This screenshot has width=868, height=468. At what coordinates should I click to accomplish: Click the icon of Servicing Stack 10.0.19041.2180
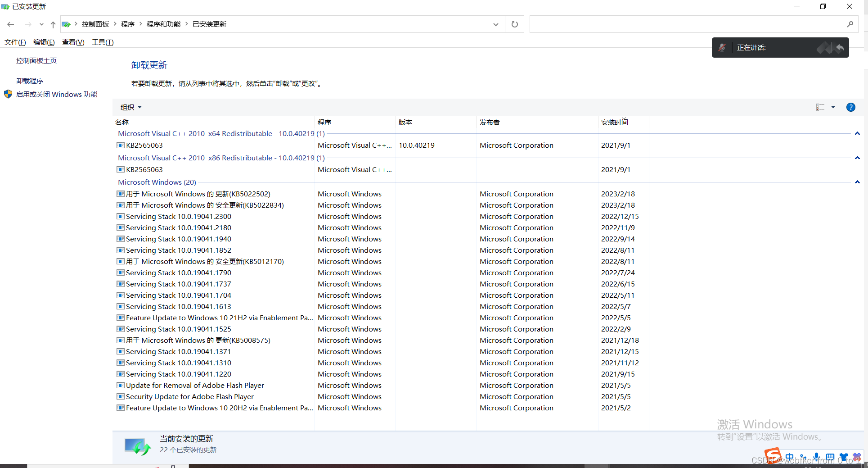point(120,227)
